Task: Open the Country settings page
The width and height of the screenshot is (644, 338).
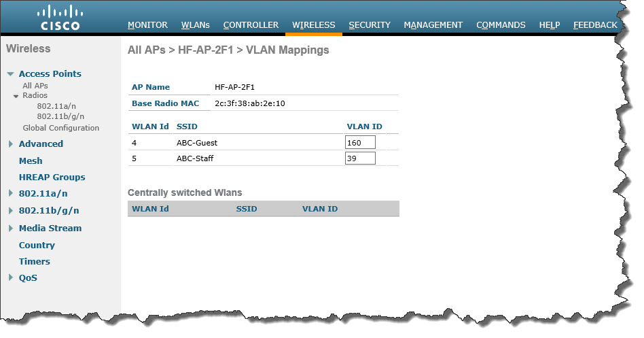Action: [x=37, y=245]
